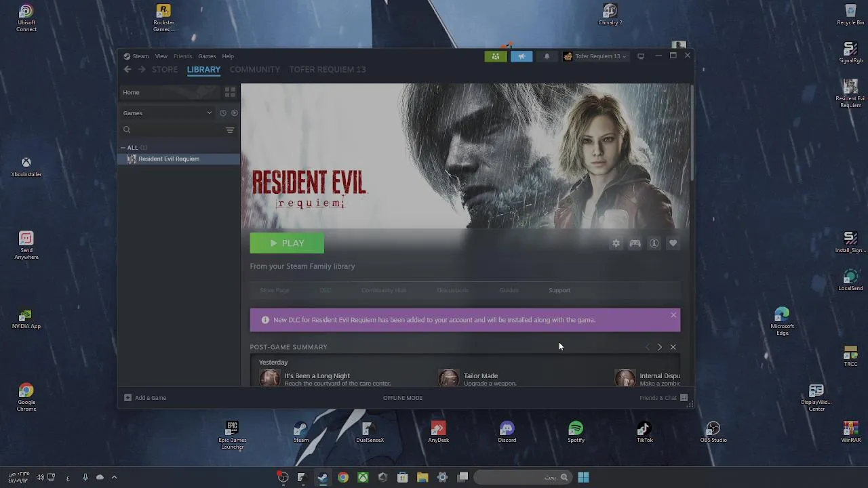Open the notifications bell

tap(547, 56)
